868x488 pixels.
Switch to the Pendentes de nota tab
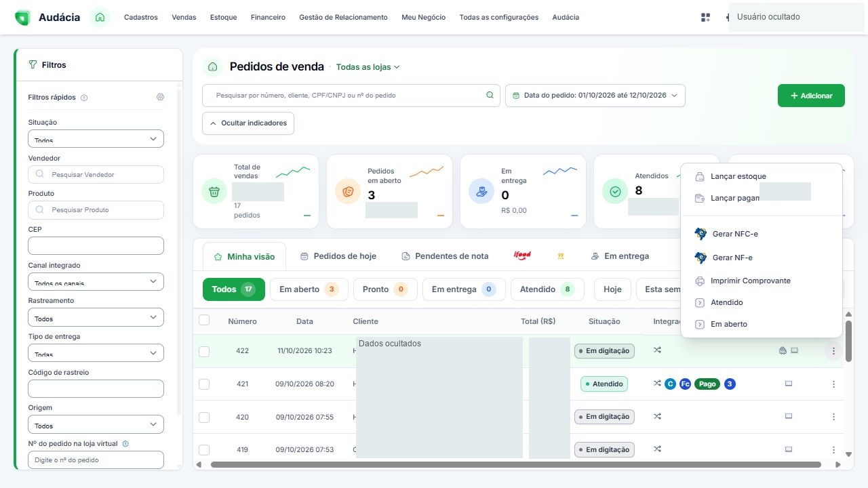click(445, 256)
